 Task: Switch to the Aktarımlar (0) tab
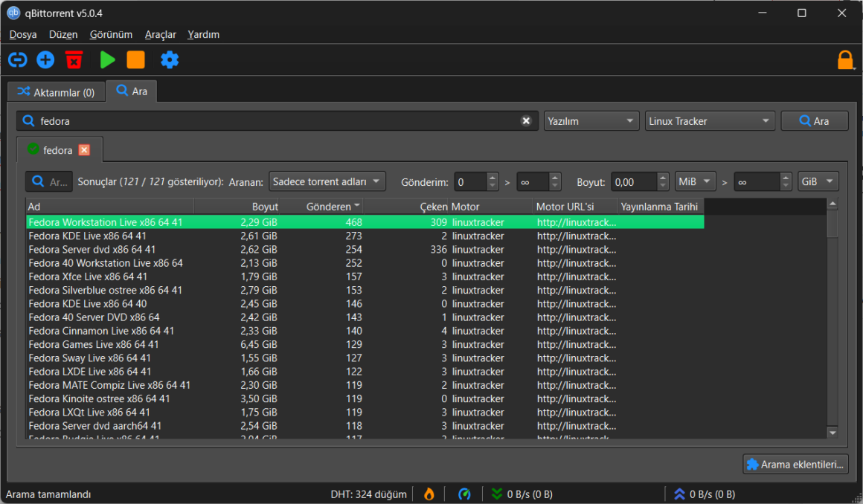[x=56, y=92]
